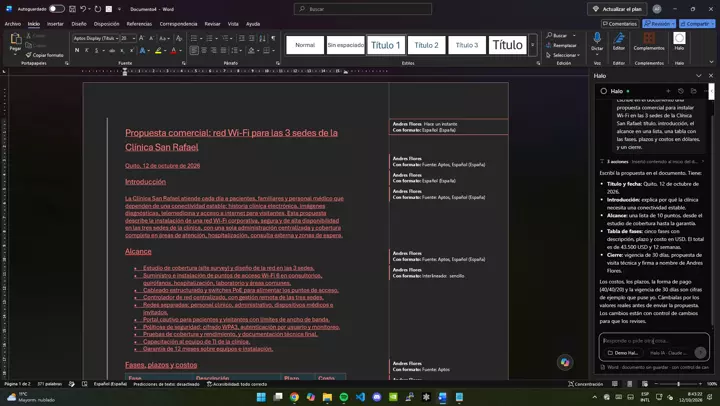
Task: Toggle bold (N) formatting
Action: click(x=77, y=51)
